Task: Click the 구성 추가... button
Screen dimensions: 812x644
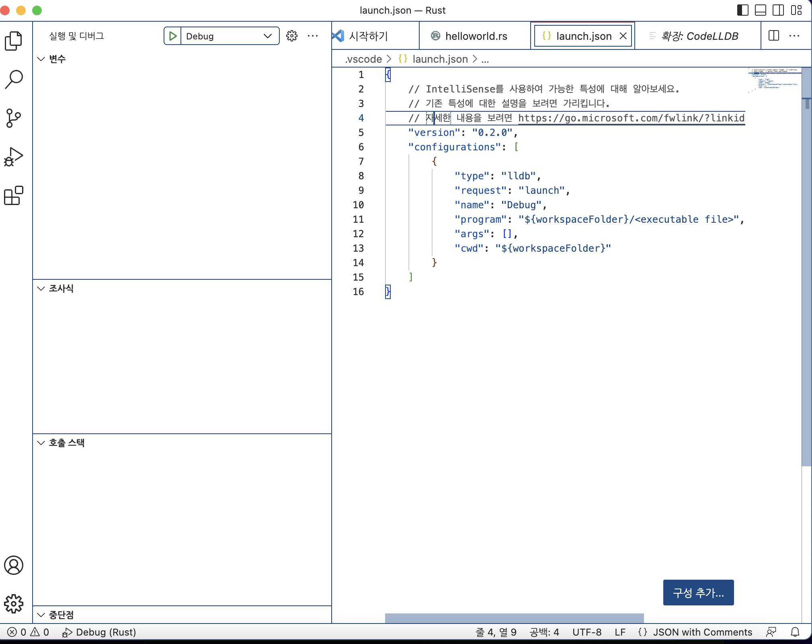Action: (698, 593)
